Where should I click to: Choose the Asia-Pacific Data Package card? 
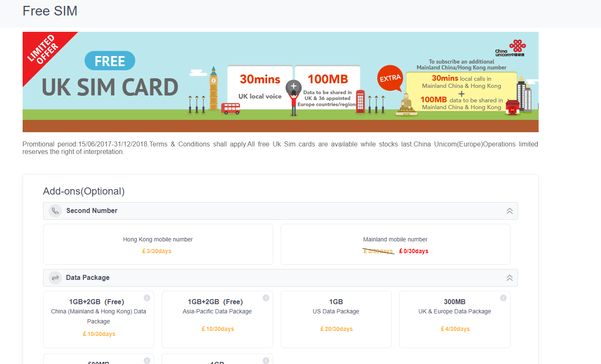coord(217,319)
